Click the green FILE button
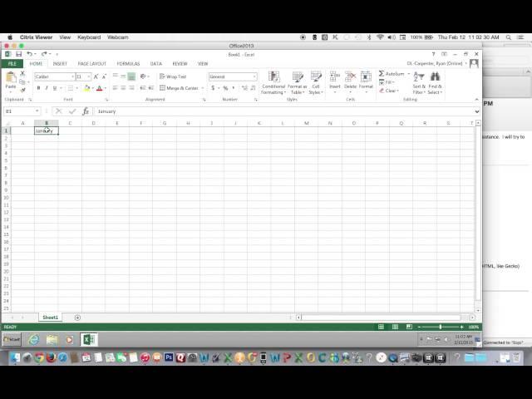Image resolution: width=532 pixels, height=399 pixels. tap(12, 63)
